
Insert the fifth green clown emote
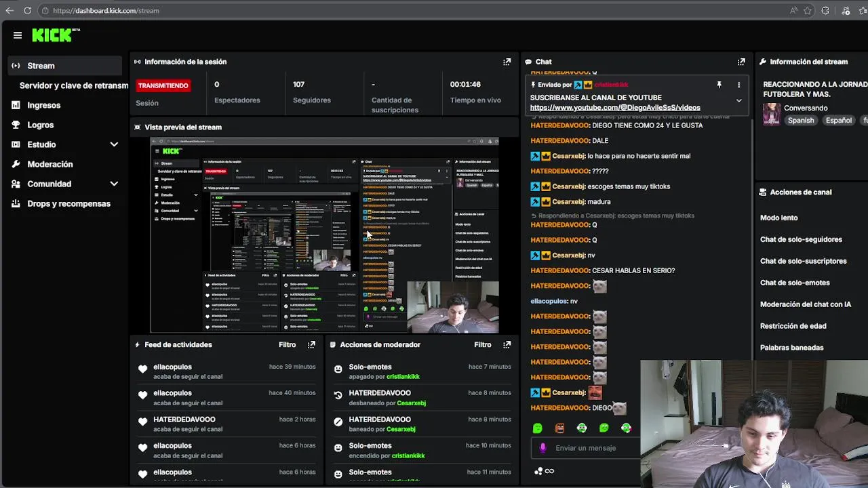click(626, 428)
